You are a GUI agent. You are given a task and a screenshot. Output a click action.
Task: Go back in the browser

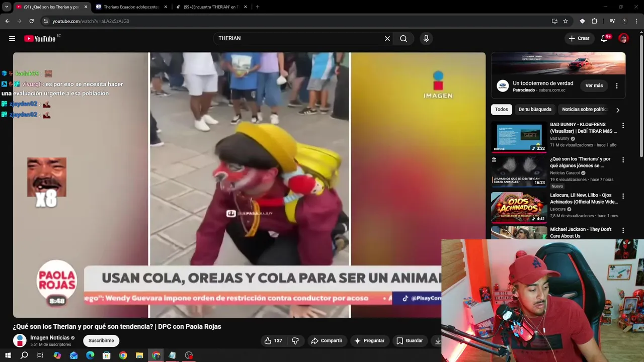[7, 21]
